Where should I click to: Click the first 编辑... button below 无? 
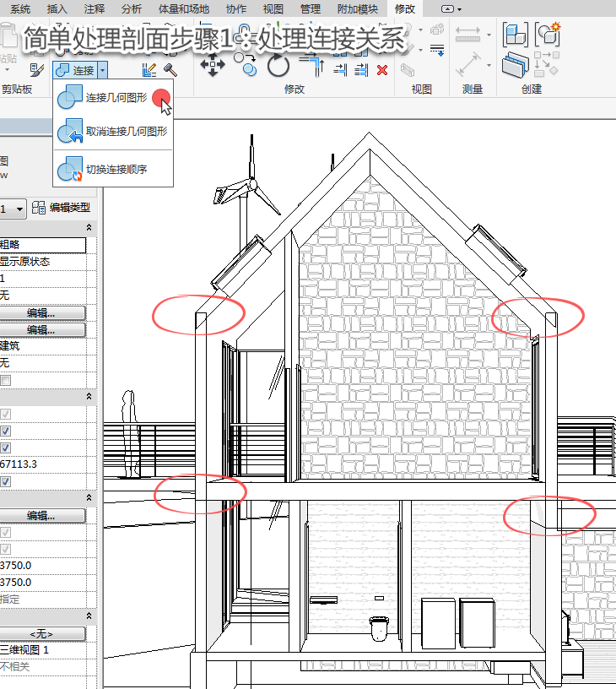pos(42,313)
